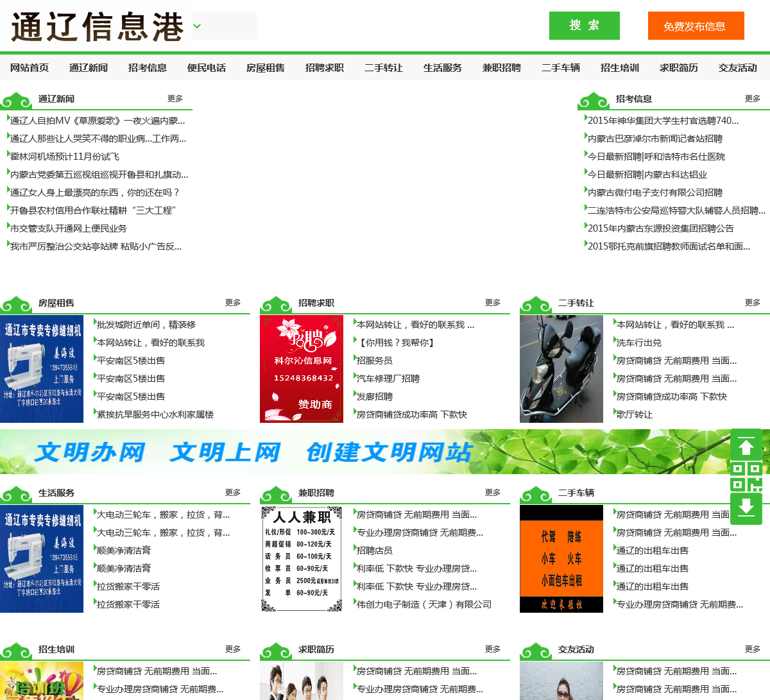770x700 pixels.
Task: Open 2015年内蒙古东源投资集团招聘公告
Action: point(661,228)
